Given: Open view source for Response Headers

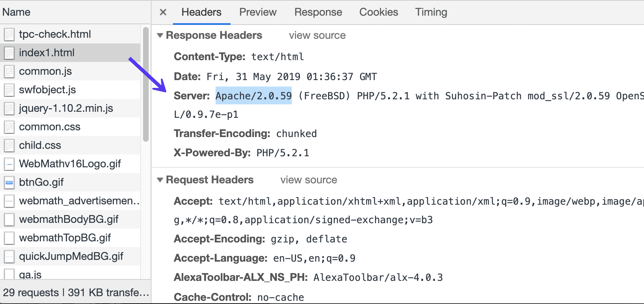Looking at the screenshot, I should 317,35.
